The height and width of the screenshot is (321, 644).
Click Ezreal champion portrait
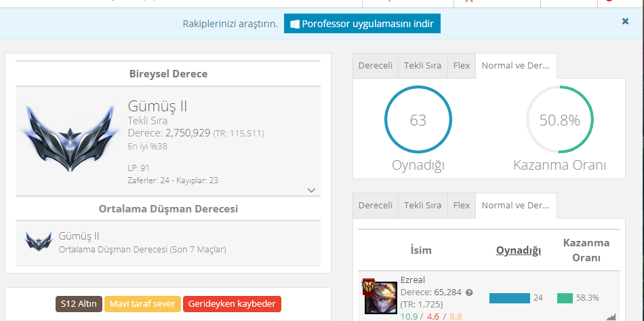pyautogui.click(x=381, y=297)
